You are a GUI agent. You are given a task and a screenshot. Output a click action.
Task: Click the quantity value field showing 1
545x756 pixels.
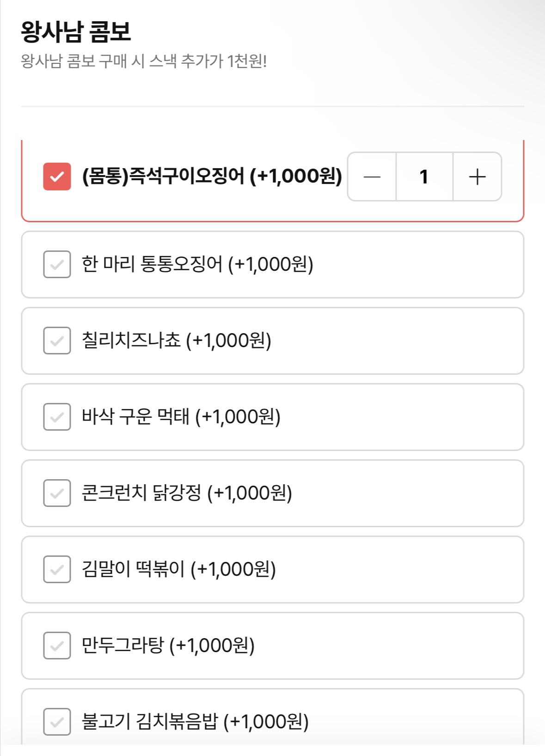424,177
